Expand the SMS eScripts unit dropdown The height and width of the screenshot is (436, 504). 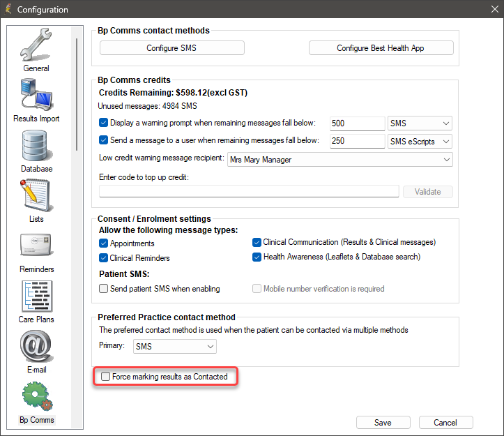[420, 141]
